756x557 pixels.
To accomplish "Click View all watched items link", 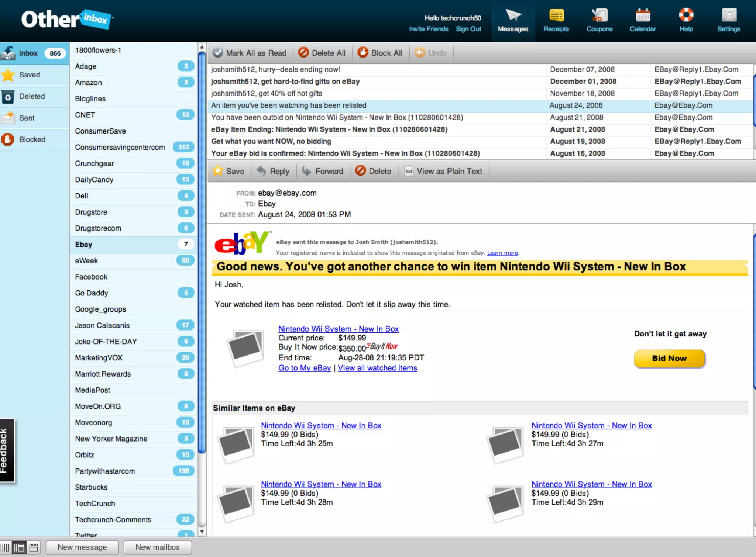I will pos(377,368).
